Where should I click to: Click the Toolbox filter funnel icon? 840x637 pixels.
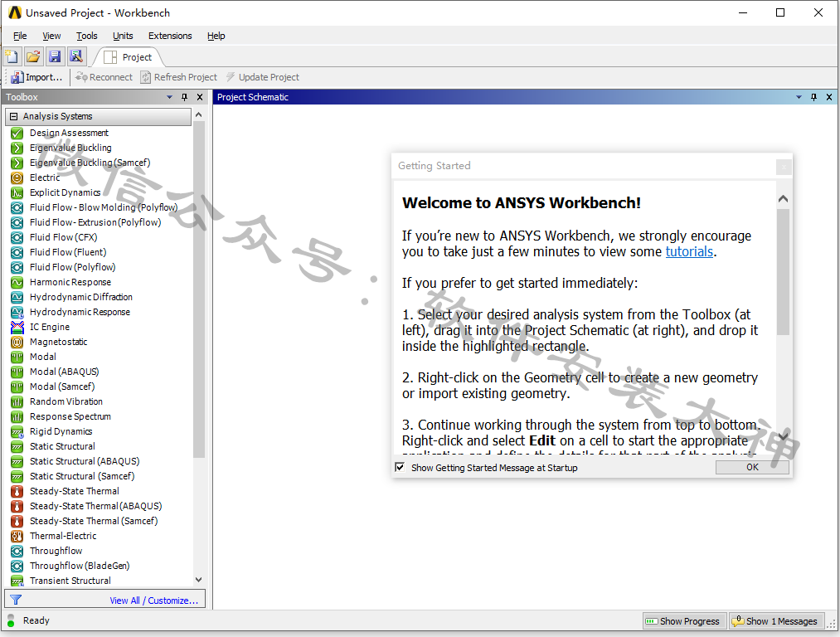tap(16, 600)
